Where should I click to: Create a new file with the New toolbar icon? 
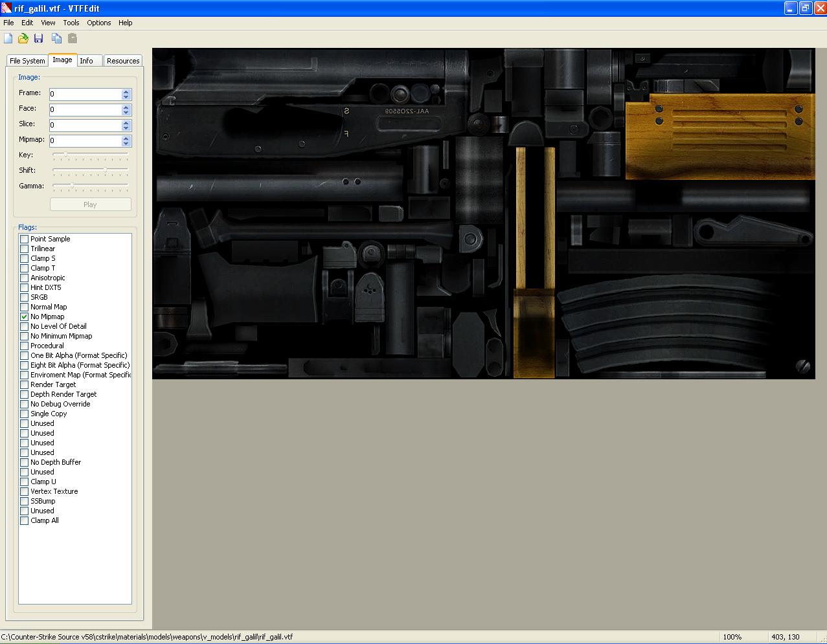click(8, 38)
